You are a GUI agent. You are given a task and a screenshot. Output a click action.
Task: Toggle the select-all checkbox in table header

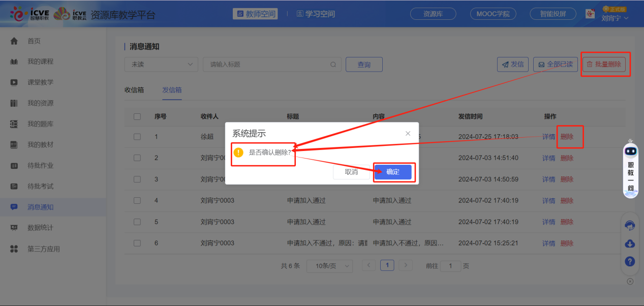pos(137,116)
